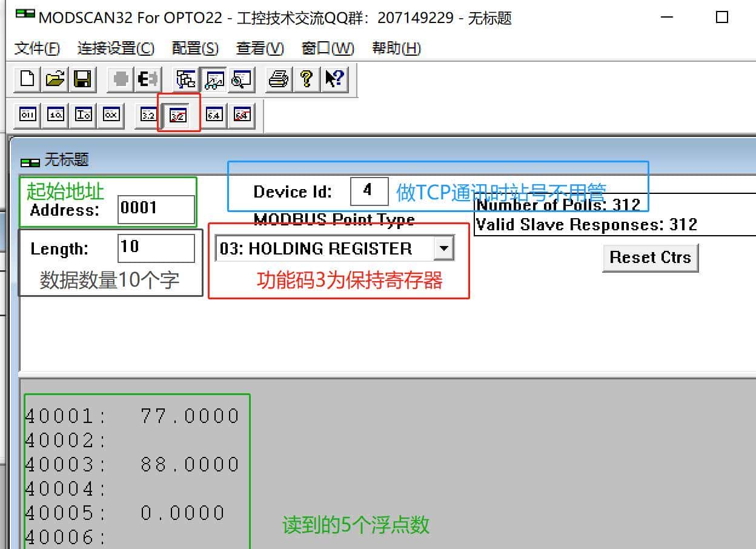Enable swapped 32-bit float display mode
The image size is (756, 549).
[x=179, y=115]
